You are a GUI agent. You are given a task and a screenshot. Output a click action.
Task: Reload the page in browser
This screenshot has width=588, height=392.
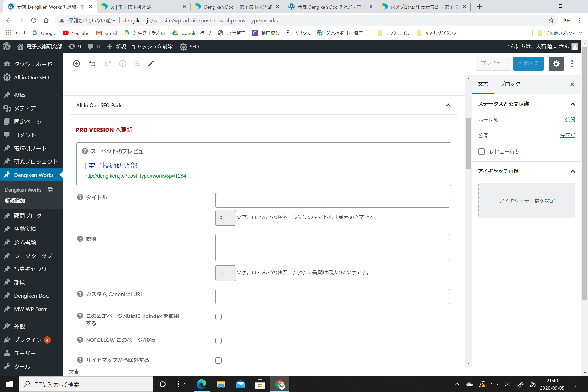(x=34, y=20)
